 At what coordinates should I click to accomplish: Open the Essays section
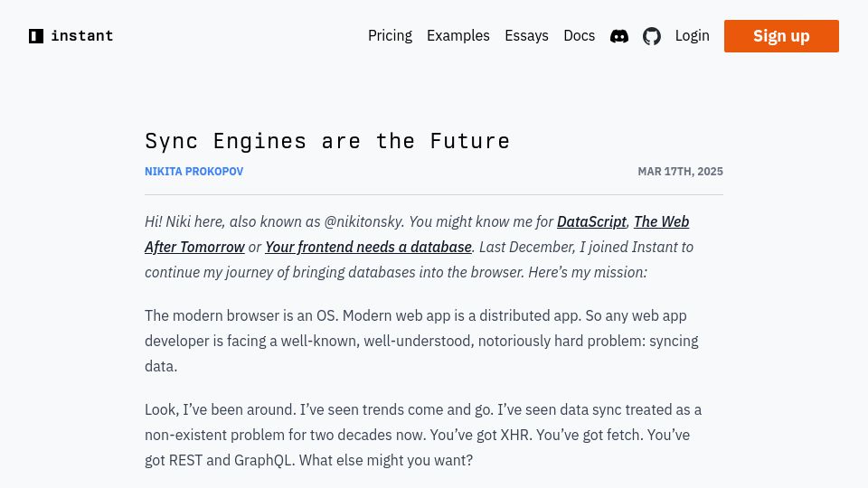pos(526,36)
